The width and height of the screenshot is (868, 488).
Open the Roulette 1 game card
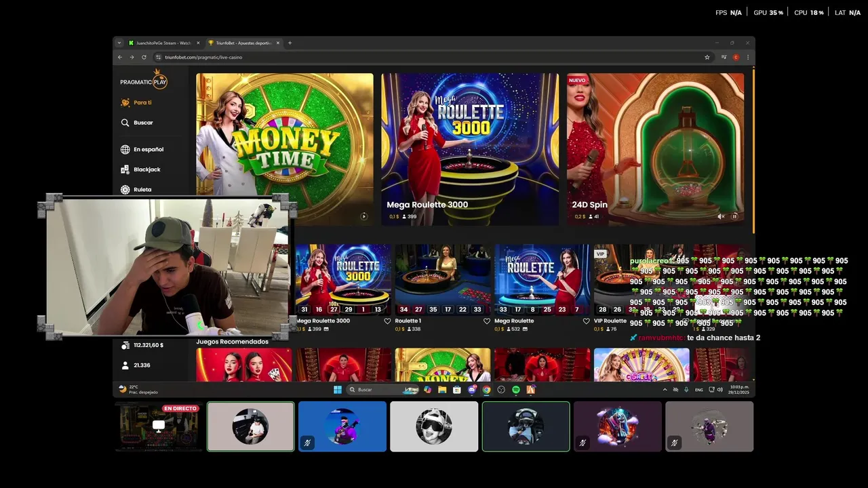[443, 279]
